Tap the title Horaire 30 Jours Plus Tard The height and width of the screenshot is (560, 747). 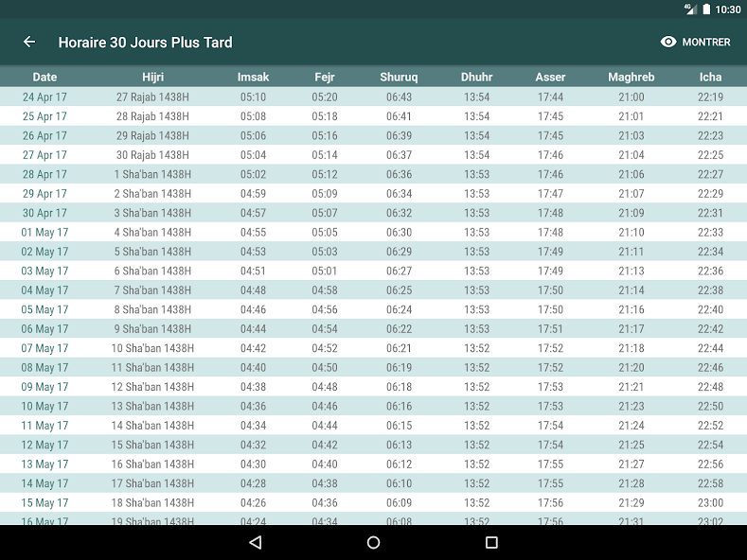(145, 42)
